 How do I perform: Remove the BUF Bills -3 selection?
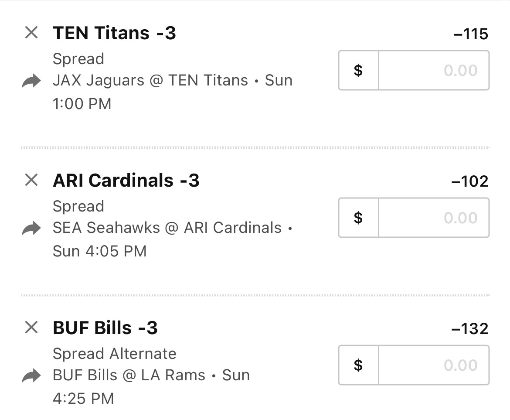tap(31, 327)
